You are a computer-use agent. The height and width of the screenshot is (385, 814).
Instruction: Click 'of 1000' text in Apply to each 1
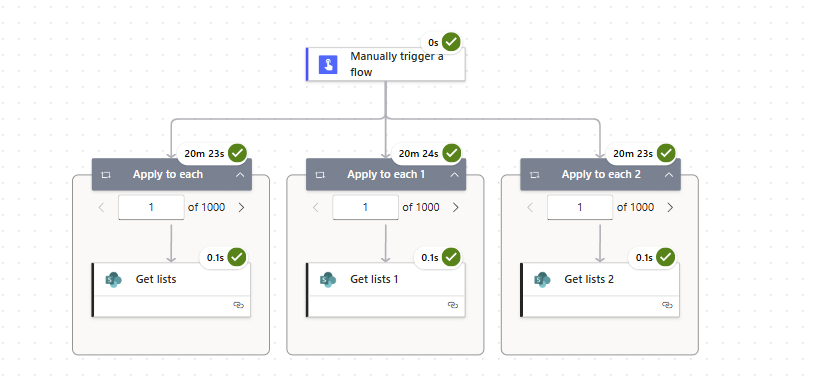coord(421,208)
